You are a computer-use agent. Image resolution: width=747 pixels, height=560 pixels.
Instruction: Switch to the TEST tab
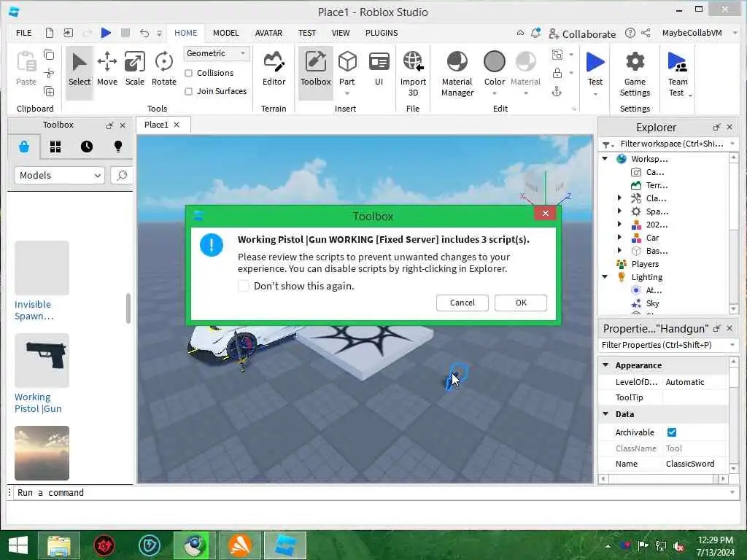[x=307, y=33]
